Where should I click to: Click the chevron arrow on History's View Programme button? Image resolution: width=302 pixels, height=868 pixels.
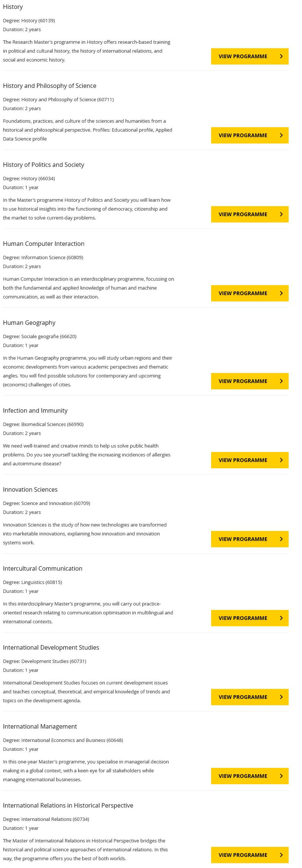(x=281, y=56)
